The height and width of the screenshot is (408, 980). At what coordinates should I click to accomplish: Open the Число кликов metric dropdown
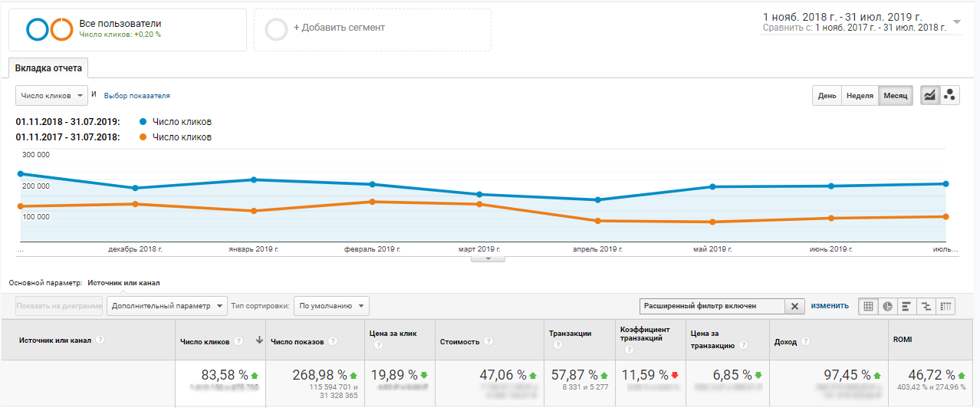51,96
